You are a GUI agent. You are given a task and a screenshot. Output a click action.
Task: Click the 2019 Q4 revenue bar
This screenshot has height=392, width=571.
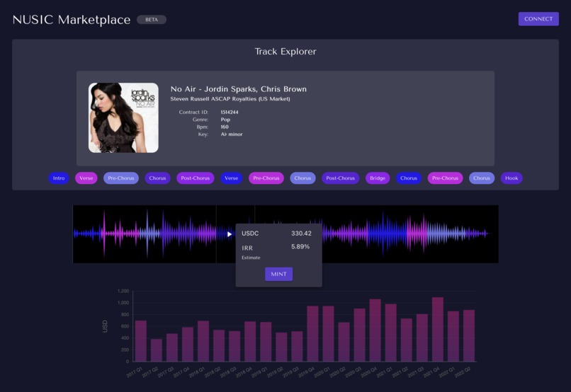(x=313, y=334)
